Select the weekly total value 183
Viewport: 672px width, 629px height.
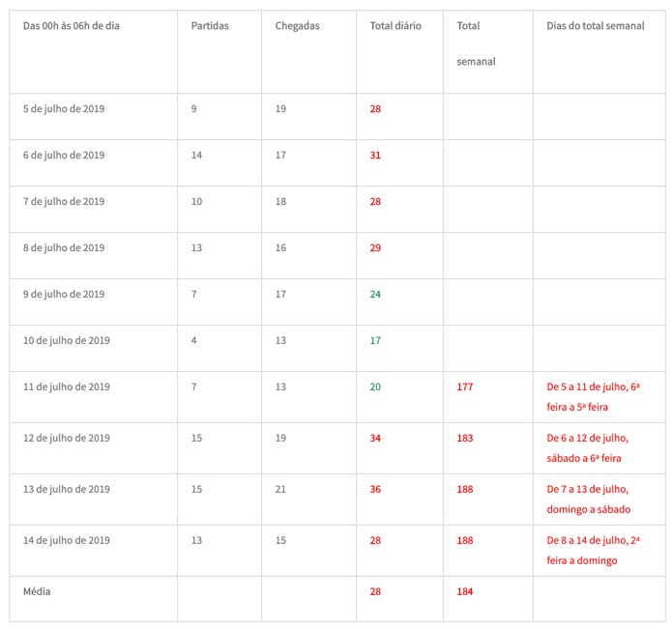[x=465, y=439]
